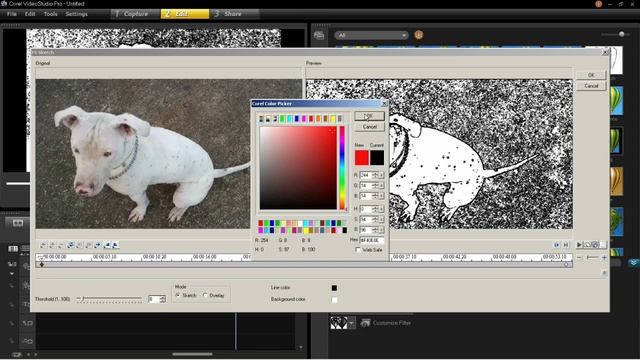Click OK in the Corel Color Picker
This screenshot has height=360, width=640.
point(369,116)
